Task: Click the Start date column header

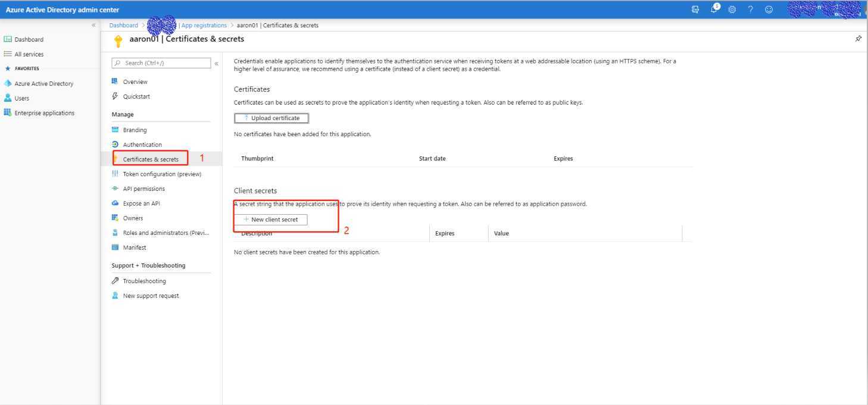Action: 432,159
